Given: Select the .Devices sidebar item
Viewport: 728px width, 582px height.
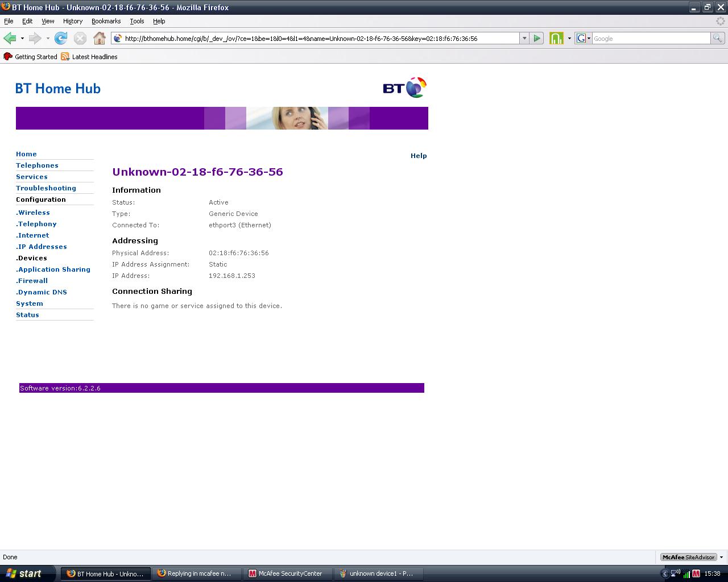Looking at the screenshot, I should 31,258.
